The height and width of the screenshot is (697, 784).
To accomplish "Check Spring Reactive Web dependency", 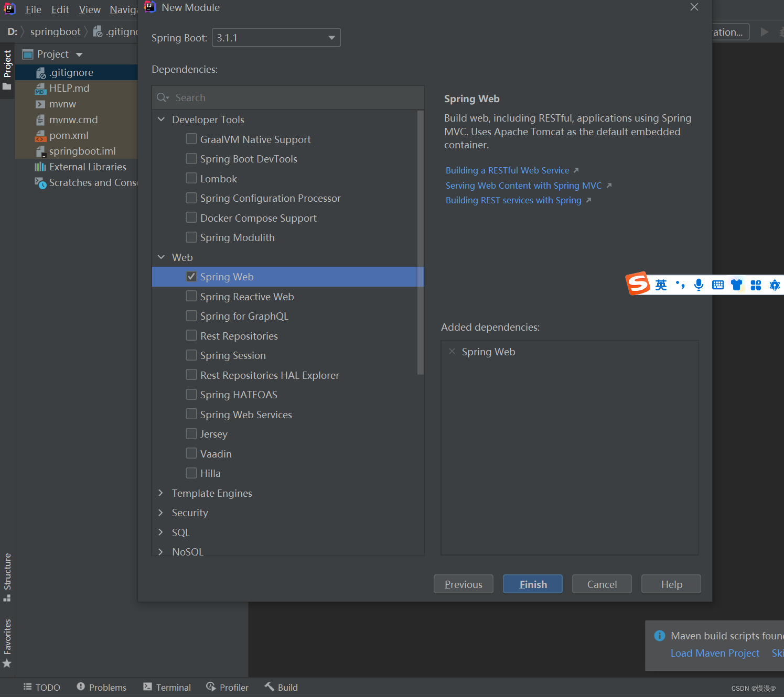I will pyautogui.click(x=191, y=296).
